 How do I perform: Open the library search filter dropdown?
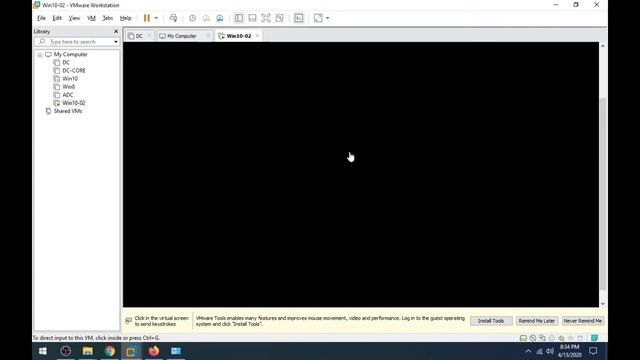pyautogui.click(x=116, y=42)
